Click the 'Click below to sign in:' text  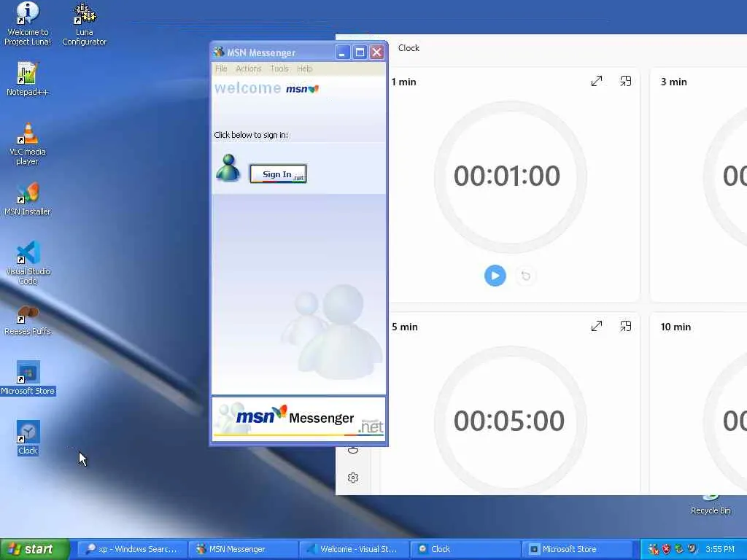click(x=251, y=135)
